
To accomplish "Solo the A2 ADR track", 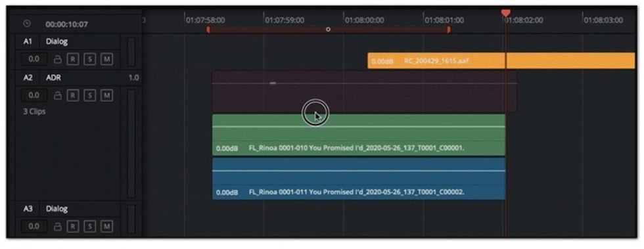I will pos(89,95).
